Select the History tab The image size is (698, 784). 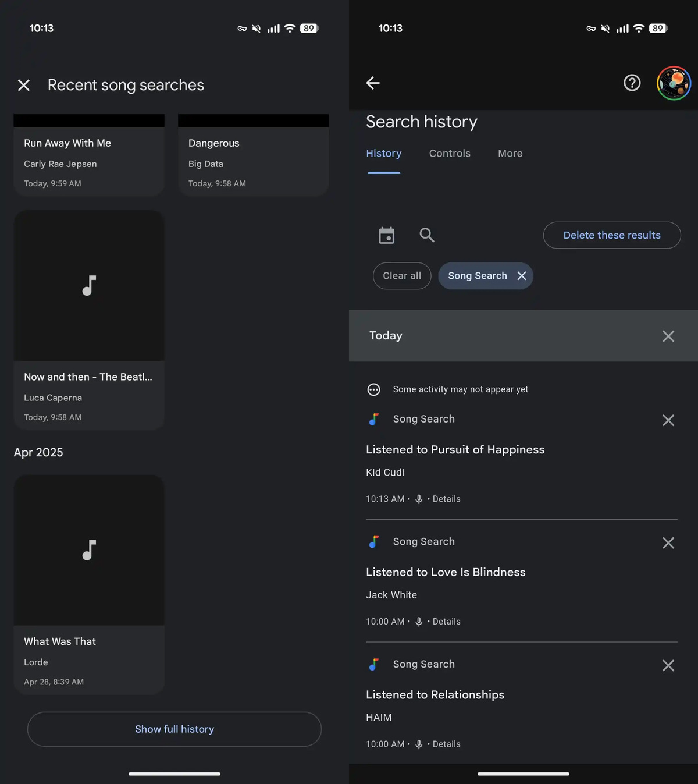tap(384, 154)
